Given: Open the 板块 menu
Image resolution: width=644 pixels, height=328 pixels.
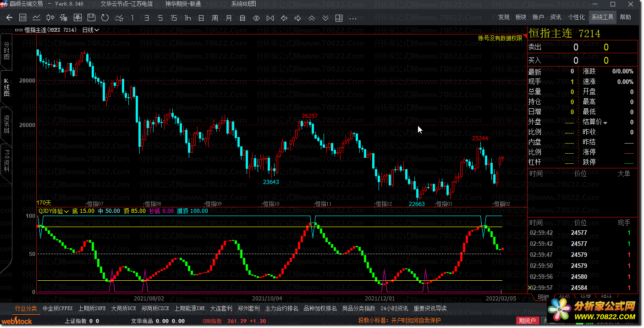Looking at the screenshot, I should point(521,17).
